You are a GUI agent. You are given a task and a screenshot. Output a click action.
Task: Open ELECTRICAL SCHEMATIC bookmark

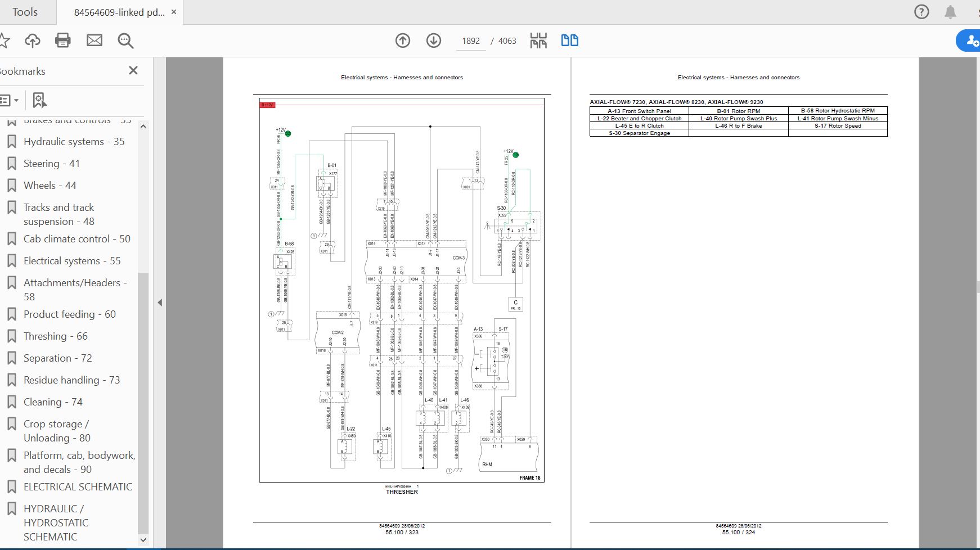78,487
